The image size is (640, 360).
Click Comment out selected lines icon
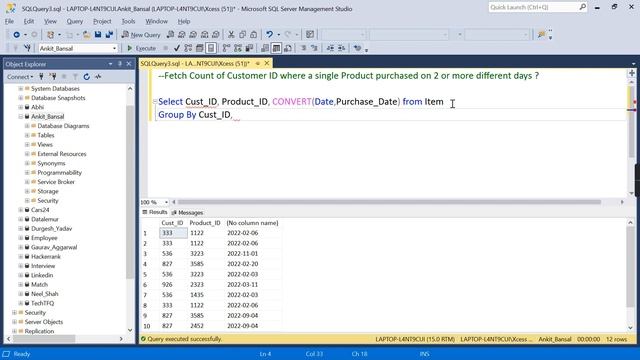[303, 48]
